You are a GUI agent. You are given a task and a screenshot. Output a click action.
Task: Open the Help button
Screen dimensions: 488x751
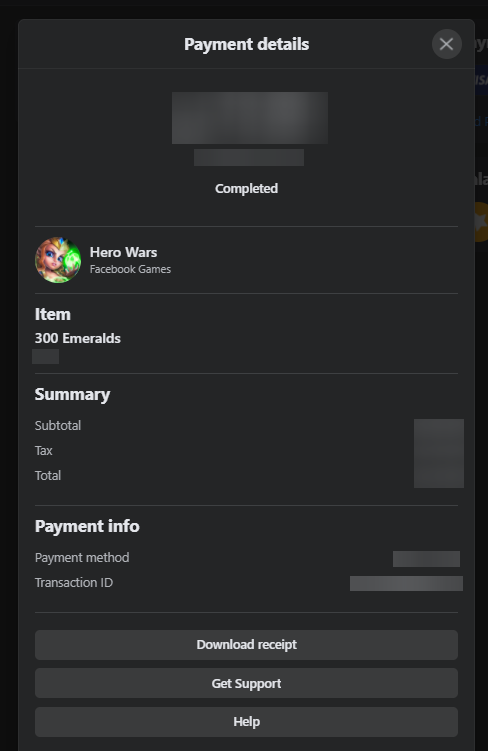coord(246,722)
